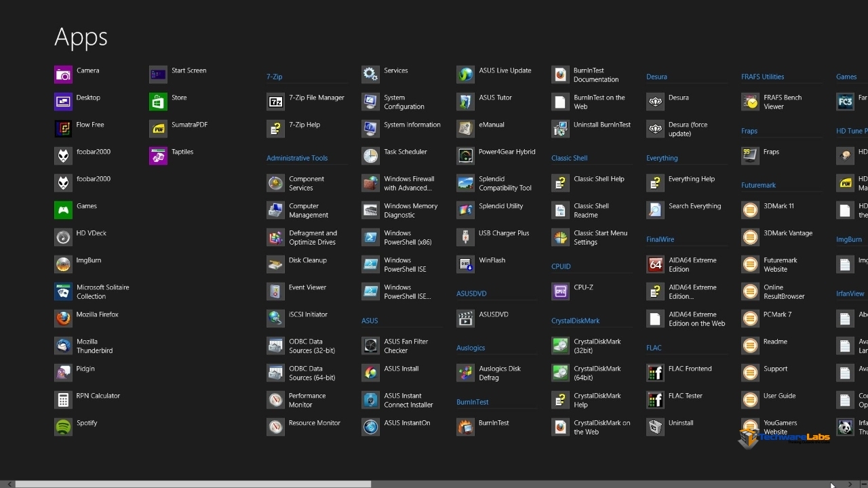Launch Task Scheduler icon
The height and width of the screenshot is (488, 868).
[x=370, y=156]
